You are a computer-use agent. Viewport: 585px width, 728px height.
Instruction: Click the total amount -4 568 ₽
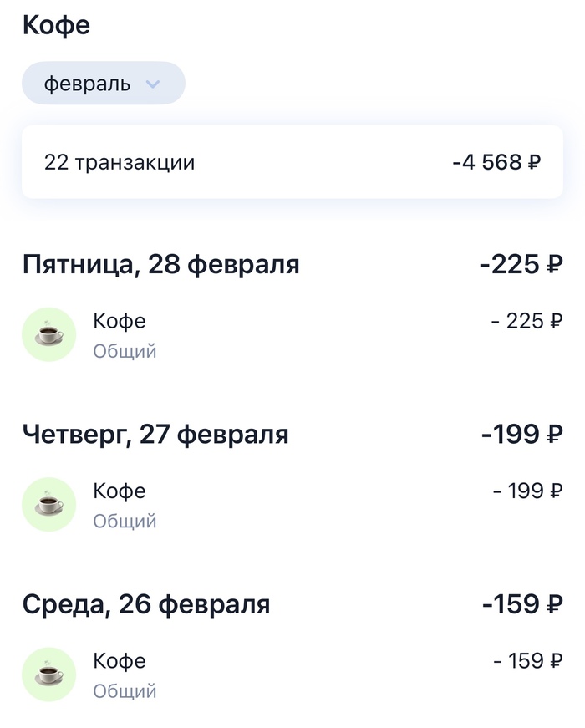point(496,162)
